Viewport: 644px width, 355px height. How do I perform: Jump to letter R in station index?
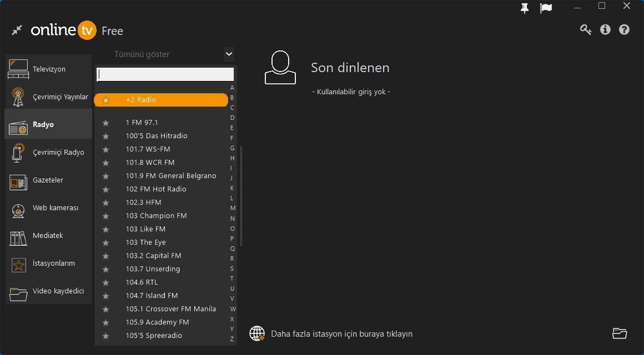(x=232, y=258)
